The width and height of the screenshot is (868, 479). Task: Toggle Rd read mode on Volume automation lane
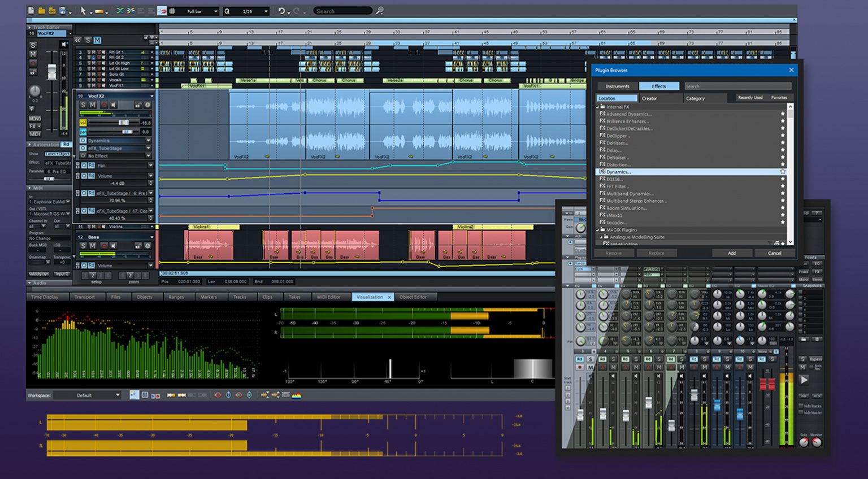[x=92, y=176]
